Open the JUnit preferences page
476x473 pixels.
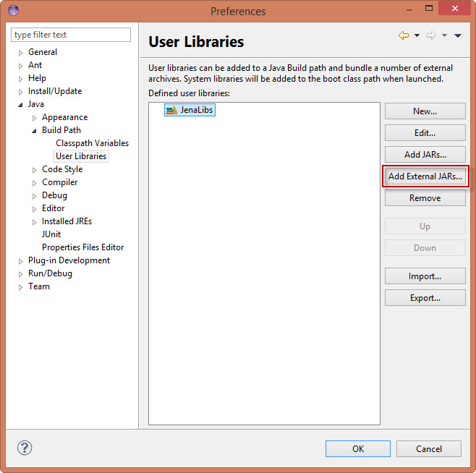pyautogui.click(x=51, y=234)
